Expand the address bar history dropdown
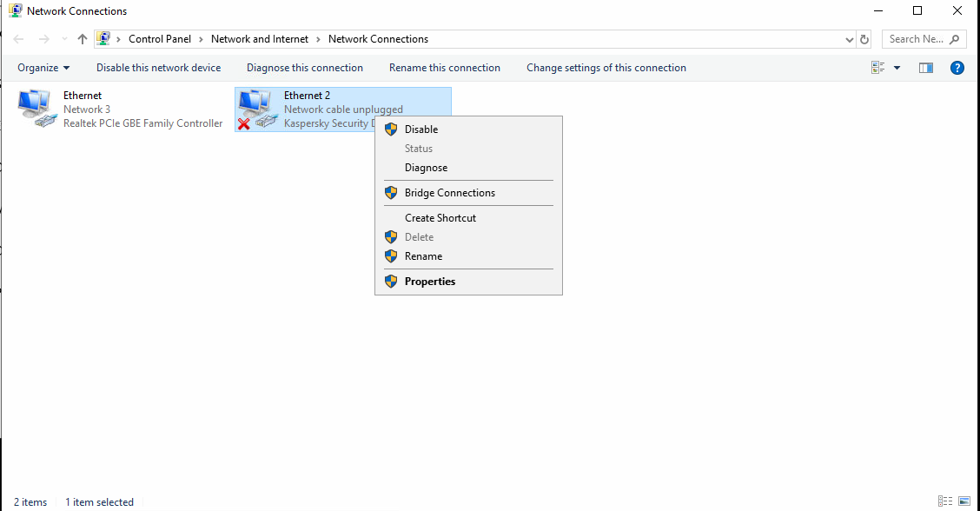980x511 pixels. [850, 39]
